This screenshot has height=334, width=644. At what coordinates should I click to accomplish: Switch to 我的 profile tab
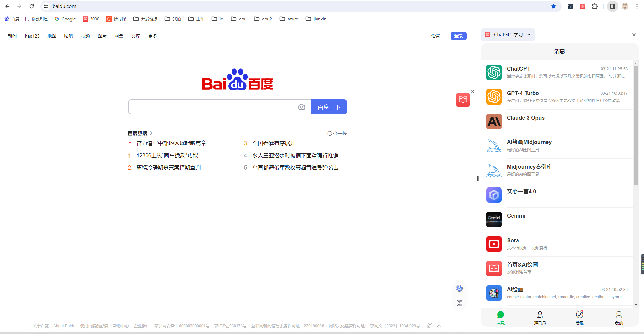pos(619,318)
